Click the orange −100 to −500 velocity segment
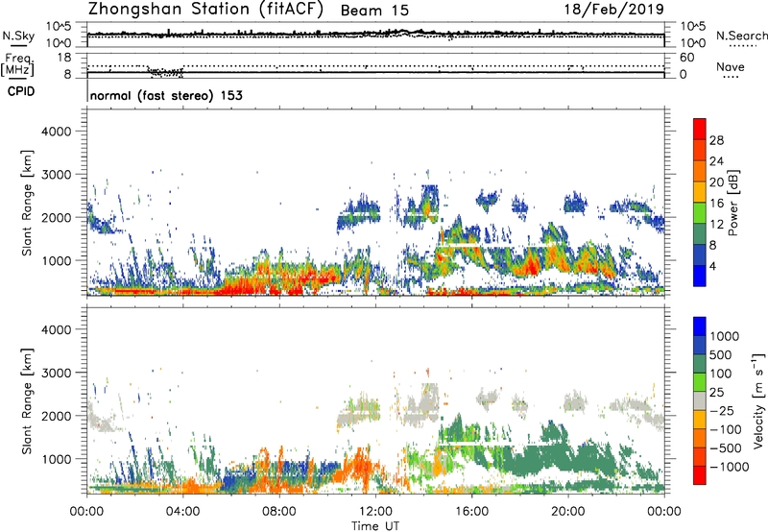 click(700, 439)
